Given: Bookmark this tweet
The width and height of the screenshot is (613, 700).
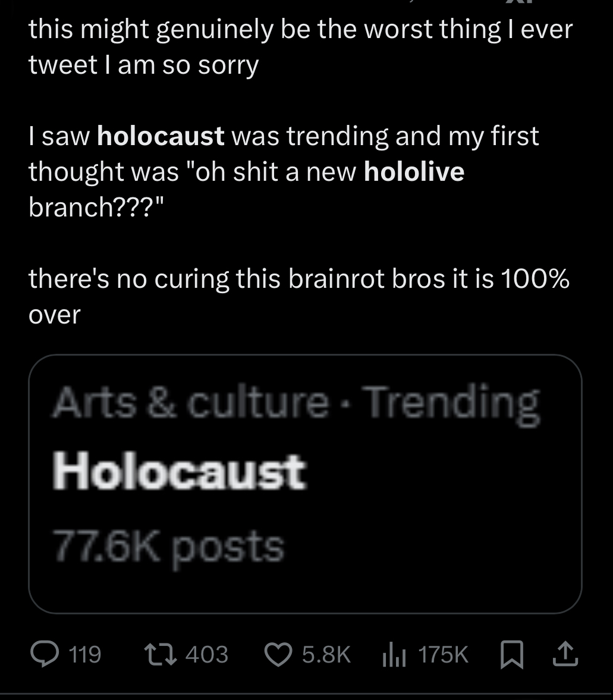Looking at the screenshot, I should pos(512,655).
